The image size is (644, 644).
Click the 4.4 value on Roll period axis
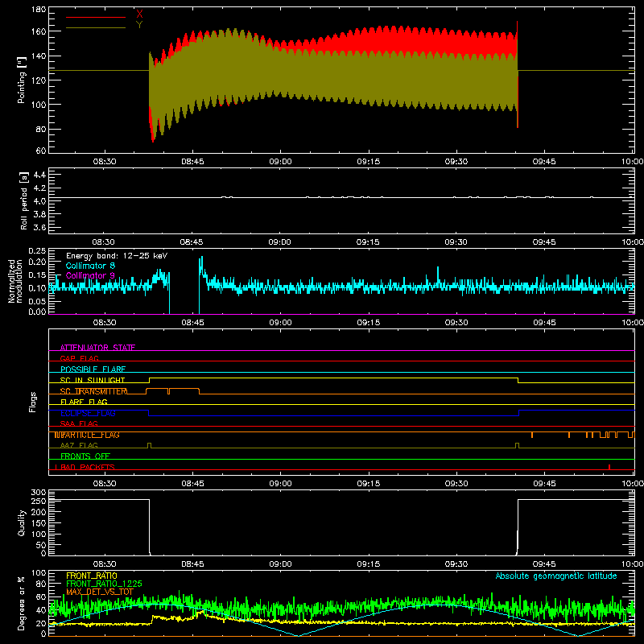point(39,175)
